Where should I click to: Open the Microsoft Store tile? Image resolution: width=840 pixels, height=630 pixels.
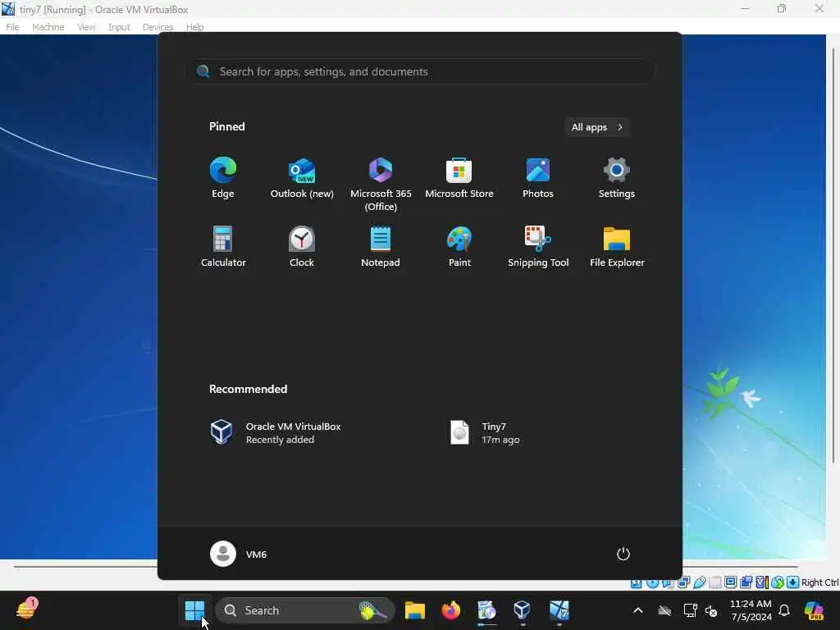point(459,178)
